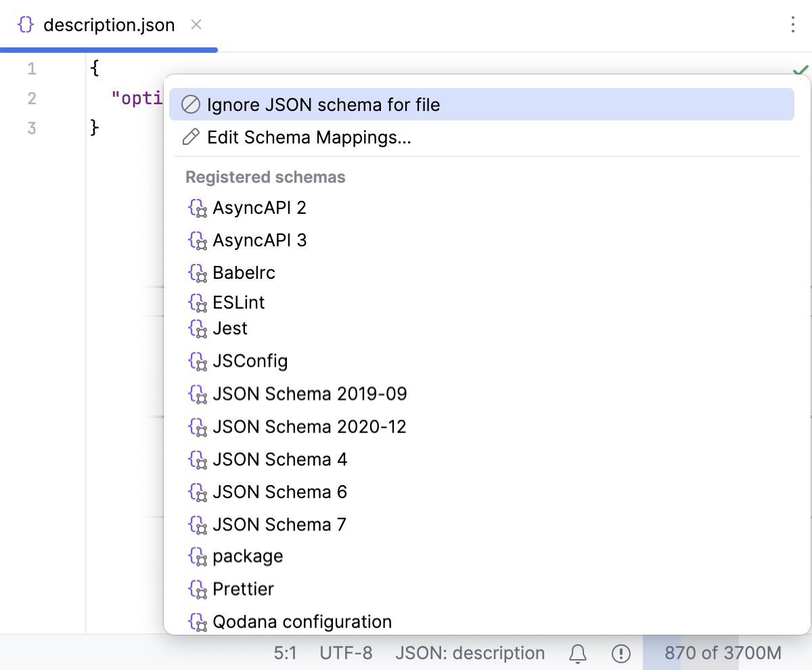Click the schema icon next to Babelrc
This screenshot has height=670, width=812.
tap(197, 273)
